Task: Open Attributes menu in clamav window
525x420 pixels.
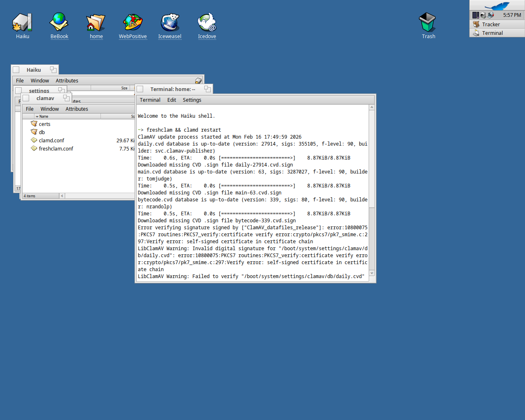Action: (77, 109)
